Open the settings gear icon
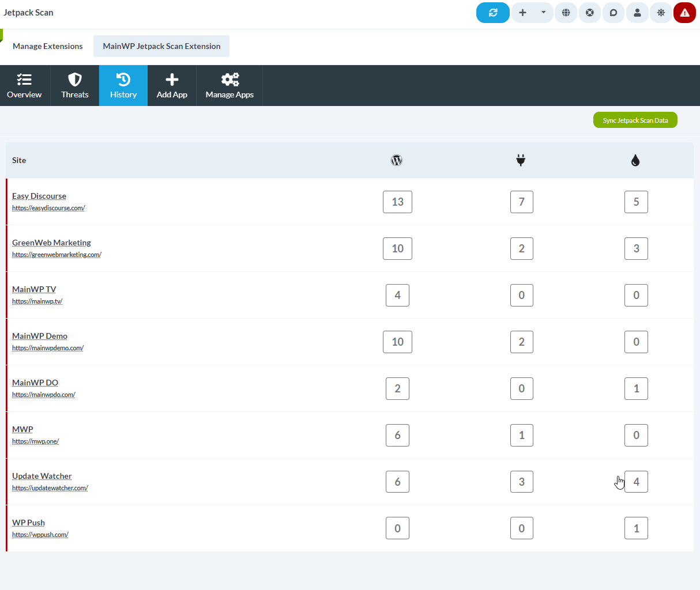Viewport: 700px width, 590px height. coord(661,12)
